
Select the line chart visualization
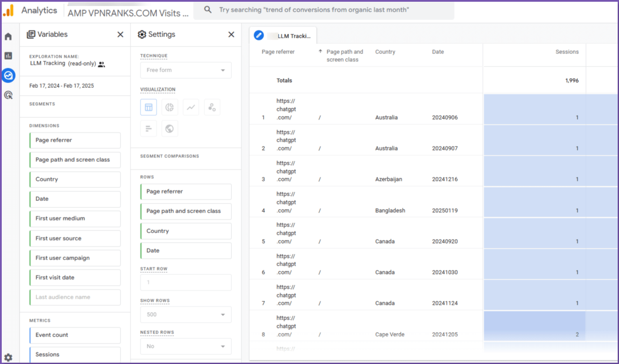[191, 107]
